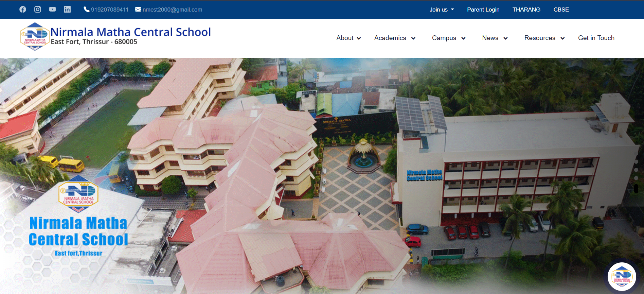The width and height of the screenshot is (644, 294).
Task: Open the LinkedIn icon
Action: (x=67, y=10)
